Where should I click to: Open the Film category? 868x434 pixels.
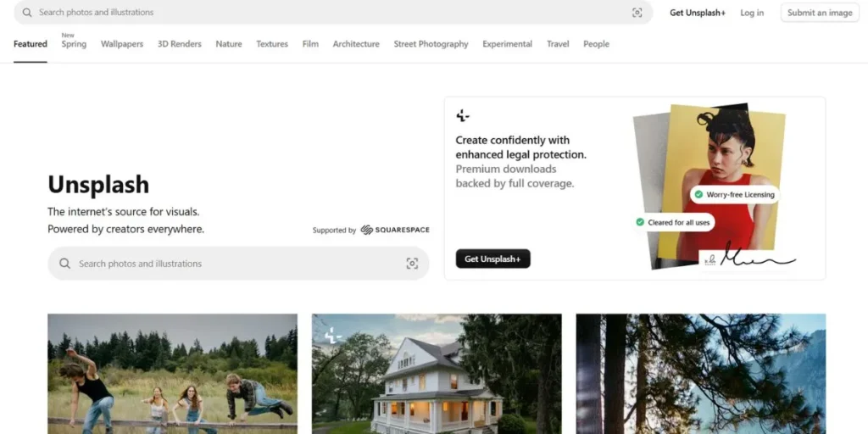[x=310, y=44]
